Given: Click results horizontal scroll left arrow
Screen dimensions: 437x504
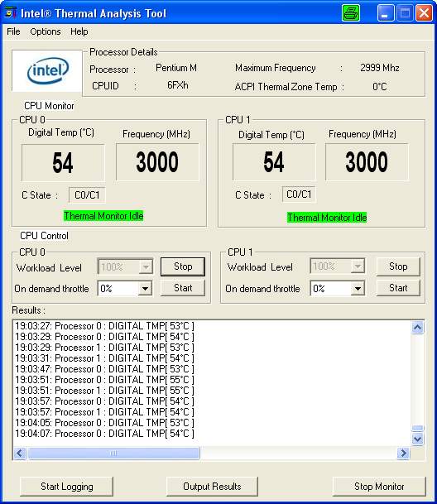Looking at the screenshot, I should pyautogui.click(x=20, y=454).
